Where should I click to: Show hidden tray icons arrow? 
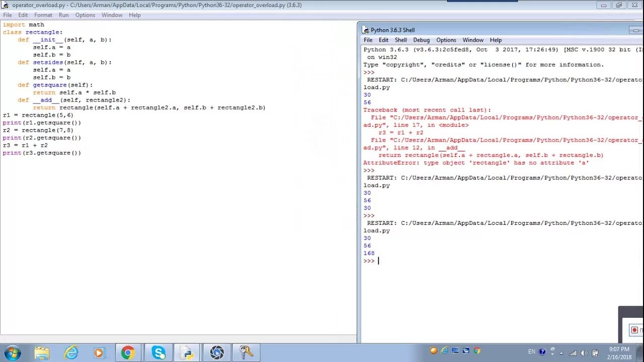pos(561,353)
